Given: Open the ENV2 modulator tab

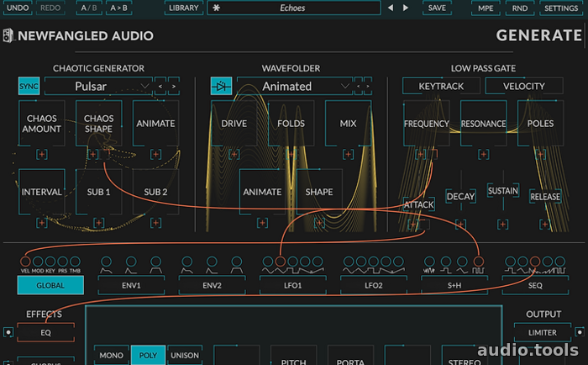Looking at the screenshot, I should click(213, 285).
